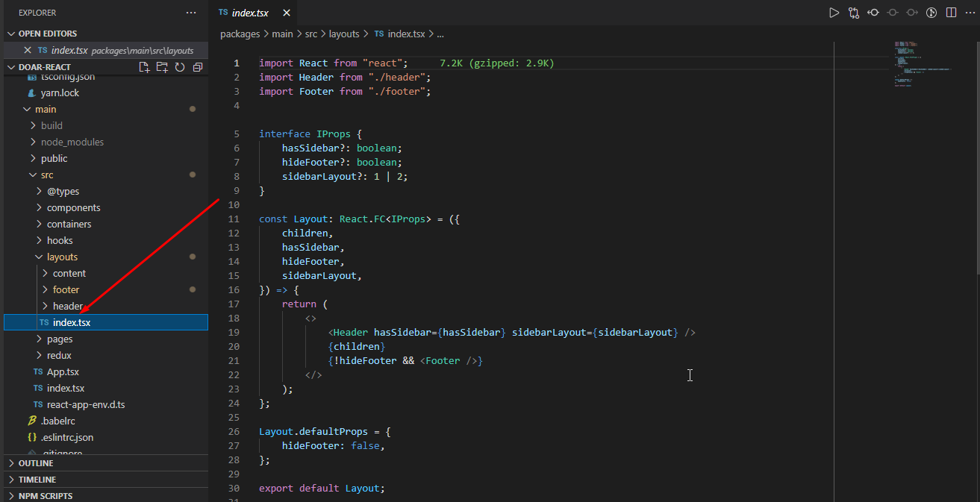Screen dimensions: 980x502
Task: Collapse the main folder
Action: tap(106, 109)
